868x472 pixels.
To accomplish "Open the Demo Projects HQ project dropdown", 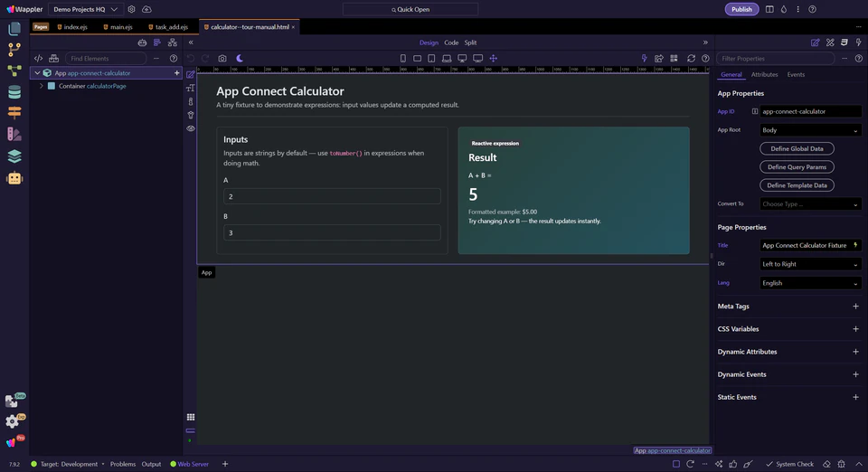I will coord(85,9).
